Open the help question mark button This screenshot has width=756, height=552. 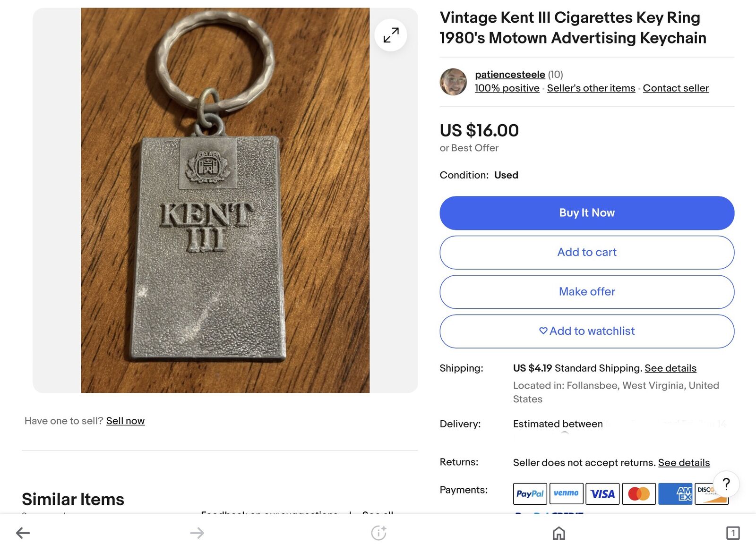pyautogui.click(x=726, y=484)
